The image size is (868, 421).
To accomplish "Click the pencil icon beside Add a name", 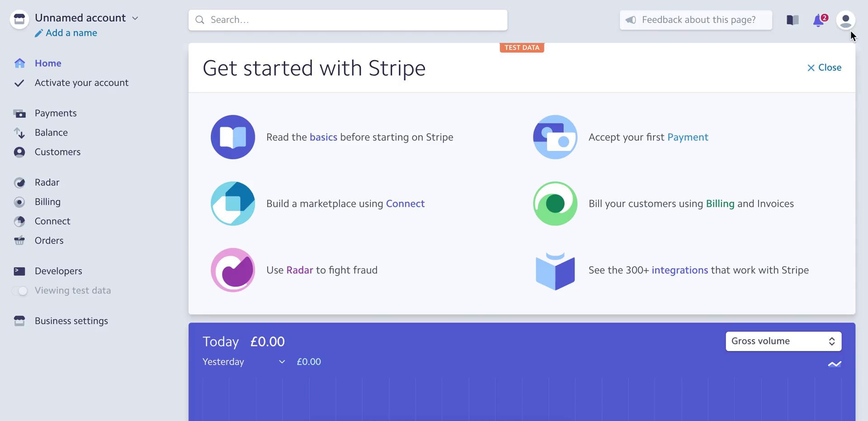I will click(x=39, y=33).
